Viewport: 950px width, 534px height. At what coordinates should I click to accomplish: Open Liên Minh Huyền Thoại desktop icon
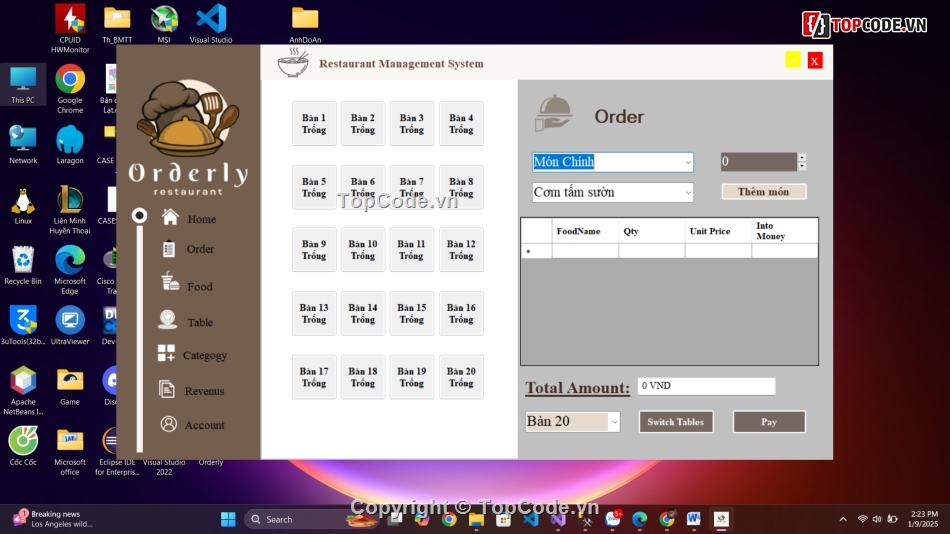tap(70, 209)
